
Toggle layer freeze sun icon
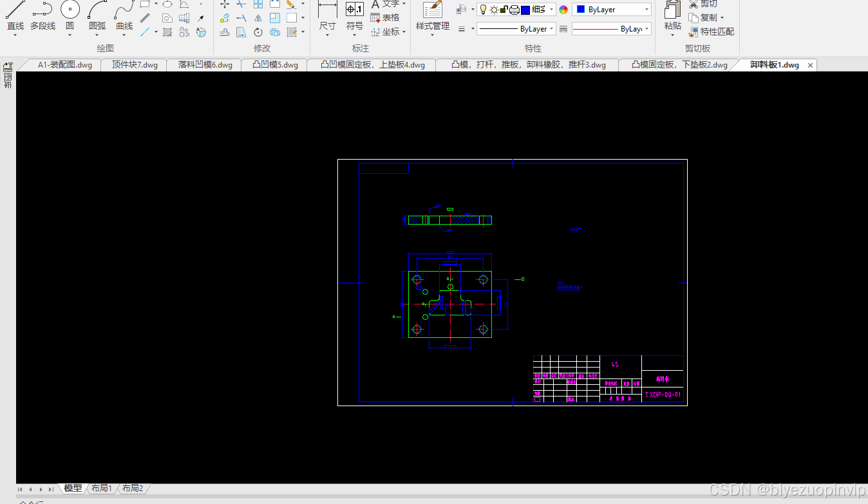point(494,10)
